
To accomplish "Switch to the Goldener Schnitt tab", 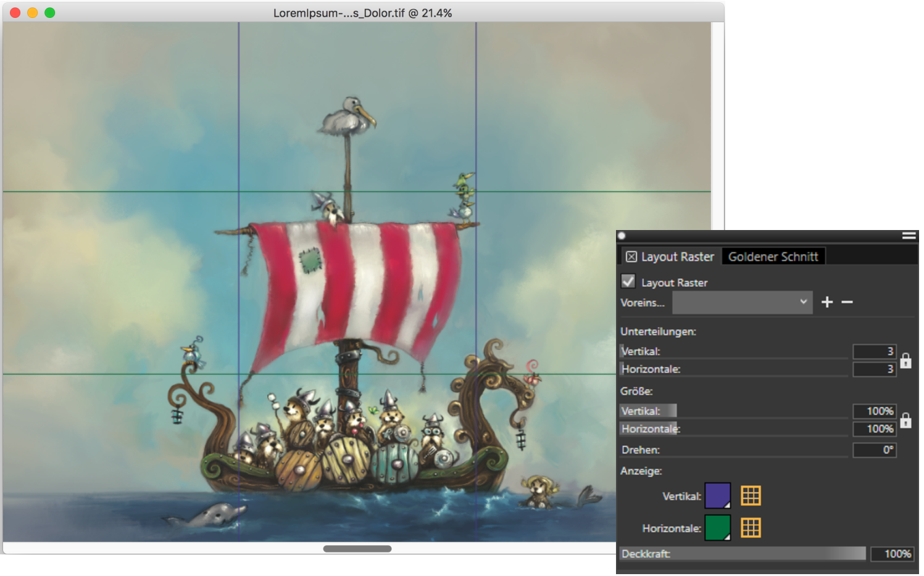I will pos(773,257).
